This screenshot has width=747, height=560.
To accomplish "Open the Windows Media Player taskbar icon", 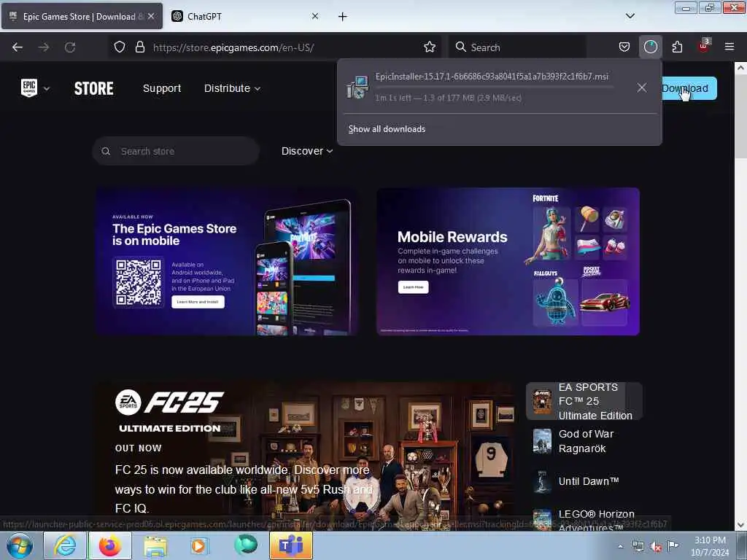I will tap(198, 545).
